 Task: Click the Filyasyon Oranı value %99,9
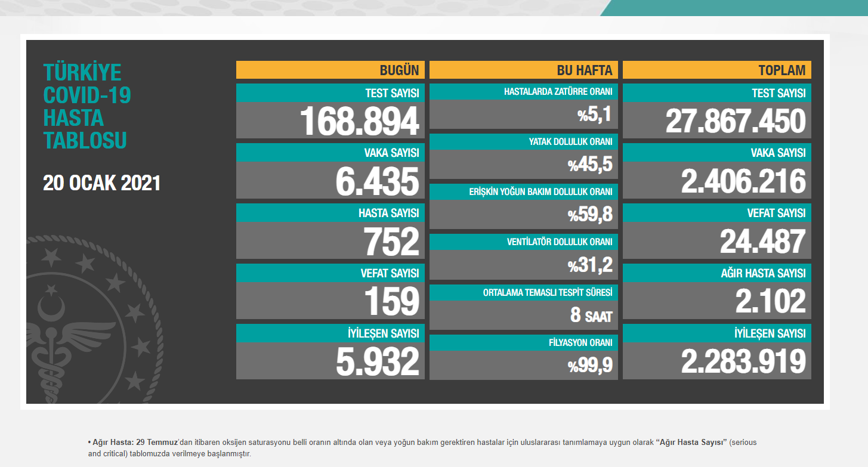590,365
